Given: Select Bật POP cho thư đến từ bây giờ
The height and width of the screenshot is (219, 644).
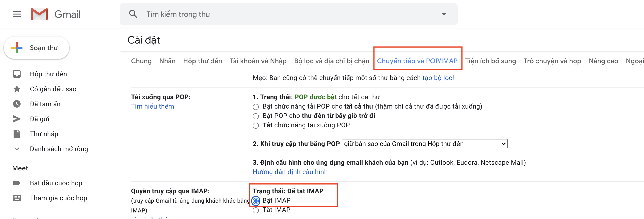Looking at the screenshot, I should coord(256,116).
